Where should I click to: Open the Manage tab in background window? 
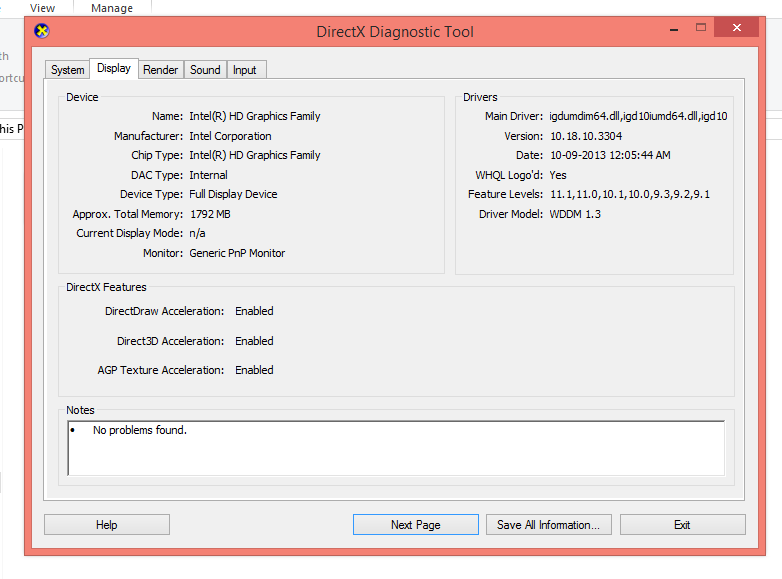coord(112,8)
